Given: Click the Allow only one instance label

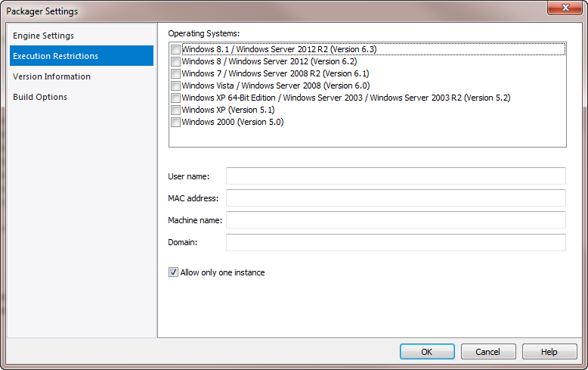Looking at the screenshot, I should [222, 272].
